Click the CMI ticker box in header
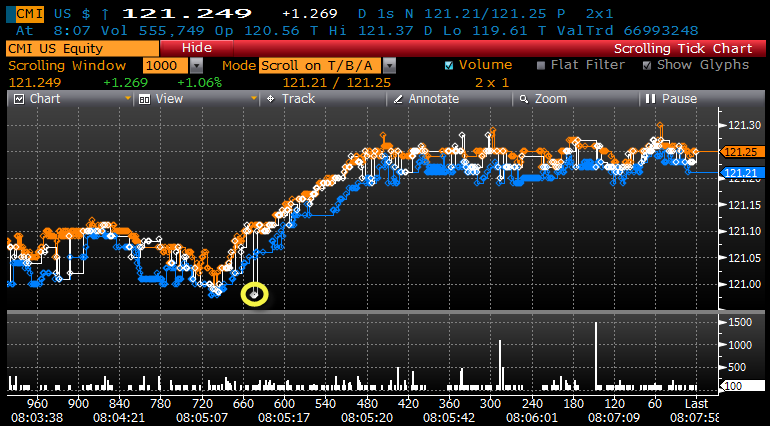The height and width of the screenshot is (426, 770). point(29,14)
